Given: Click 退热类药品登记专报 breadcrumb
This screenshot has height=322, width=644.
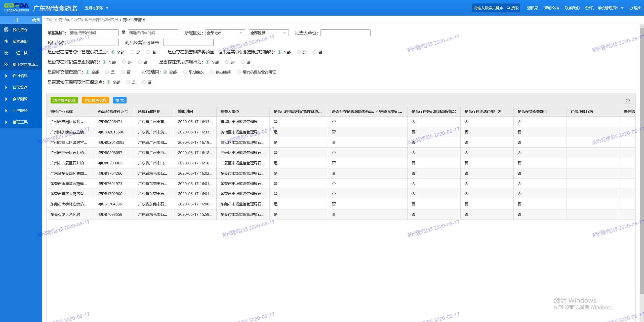Looking at the screenshot, I should click(101, 20).
